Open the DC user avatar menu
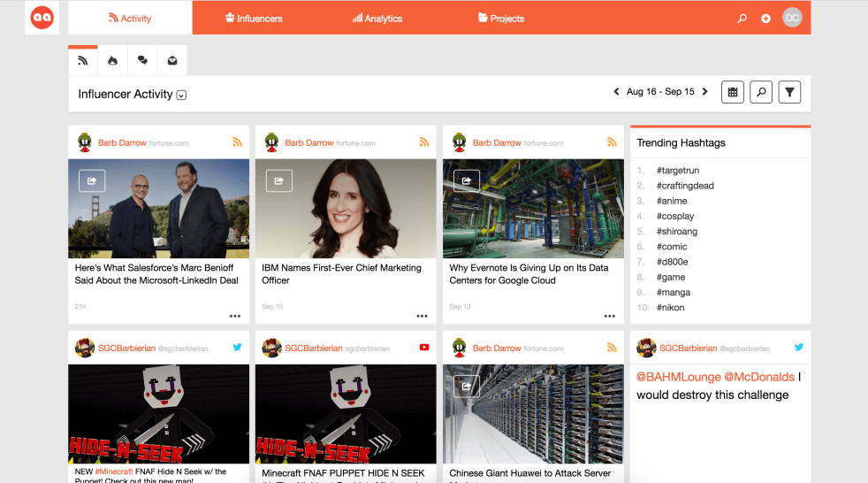 point(792,18)
